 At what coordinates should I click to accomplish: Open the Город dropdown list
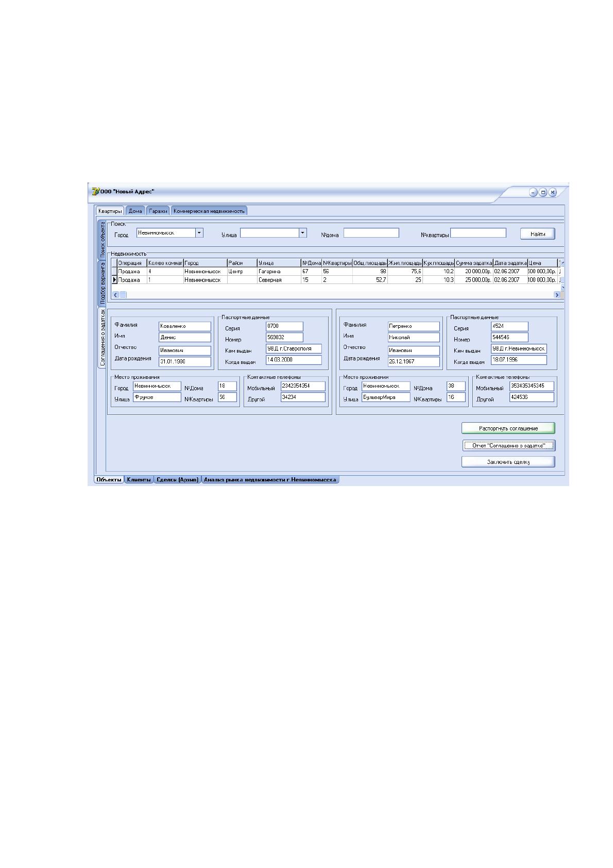coord(199,233)
